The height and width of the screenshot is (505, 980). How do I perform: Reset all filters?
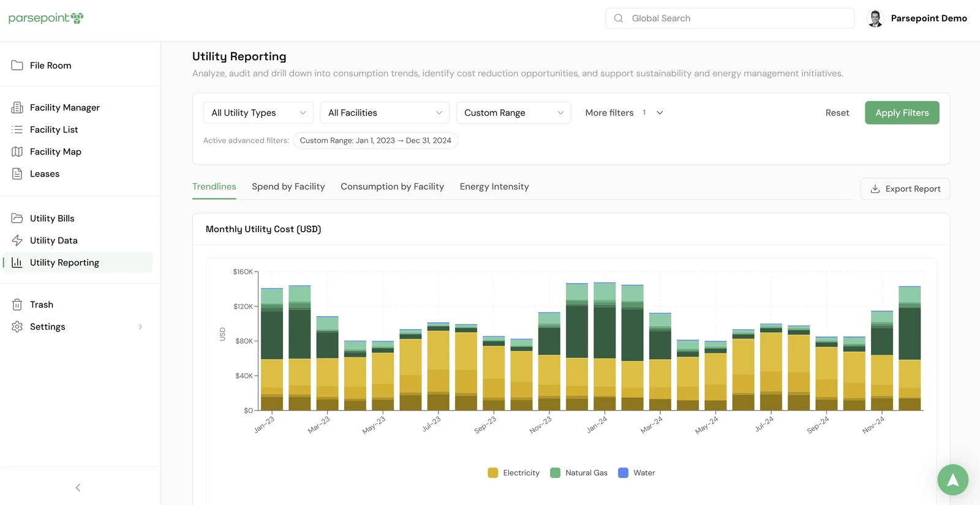tap(837, 113)
